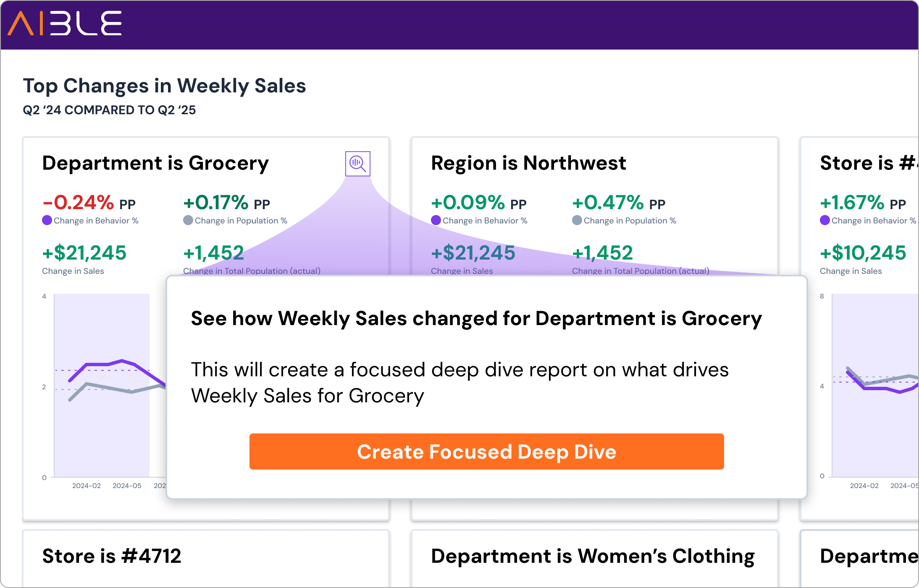The image size is (919, 588).
Task: Click the 2024-02 label on Grocery chart
Action: coord(87,486)
